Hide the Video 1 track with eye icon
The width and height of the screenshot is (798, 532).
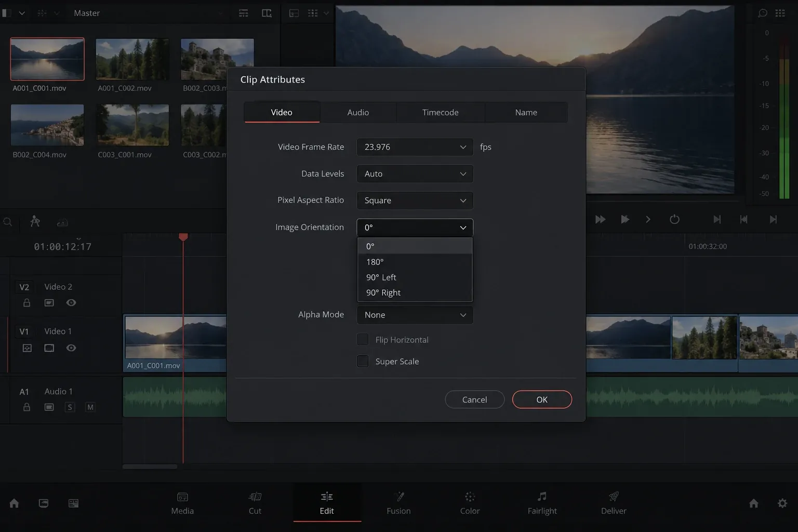click(71, 348)
